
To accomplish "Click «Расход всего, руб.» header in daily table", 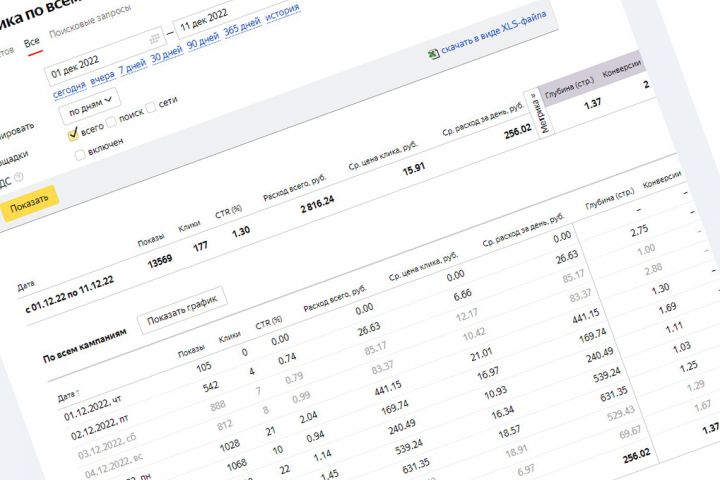I will click(x=335, y=299).
